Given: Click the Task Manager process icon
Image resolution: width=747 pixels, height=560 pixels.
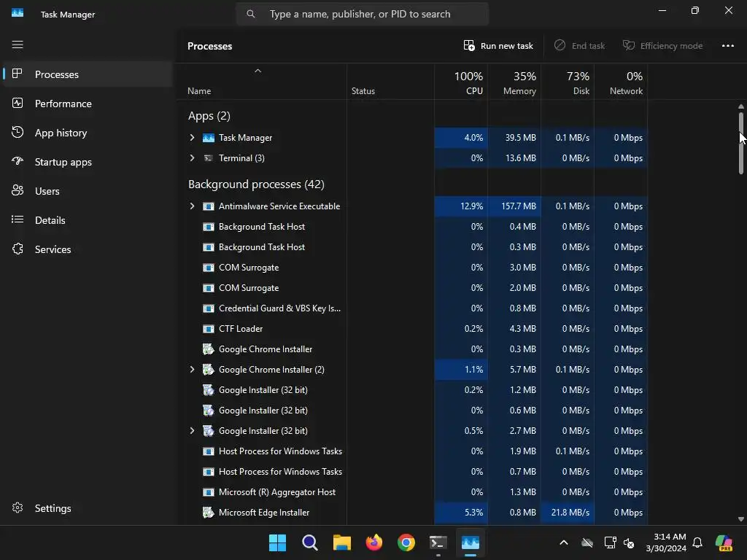Looking at the screenshot, I should point(208,138).
